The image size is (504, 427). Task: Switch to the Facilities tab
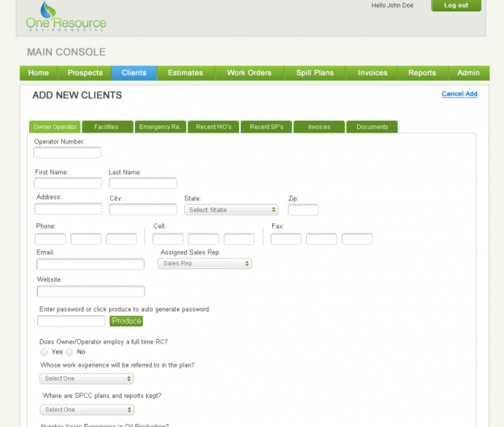(107, 127)
